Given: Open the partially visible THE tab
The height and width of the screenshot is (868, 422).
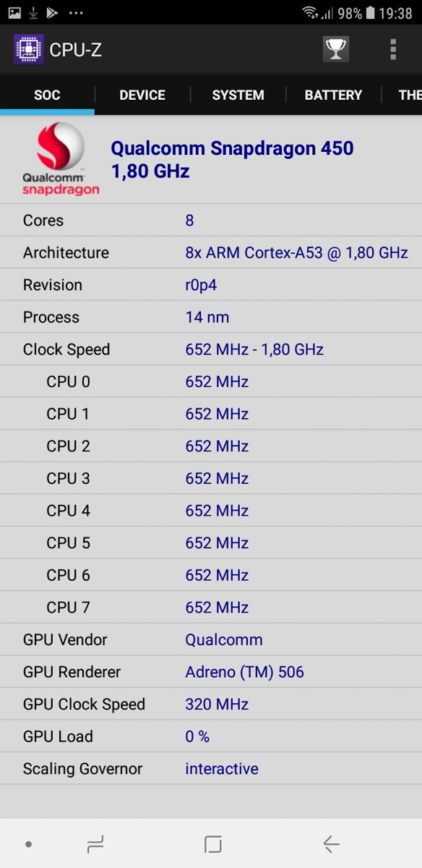Looking at the screenshot, I should tap(410, 95).
